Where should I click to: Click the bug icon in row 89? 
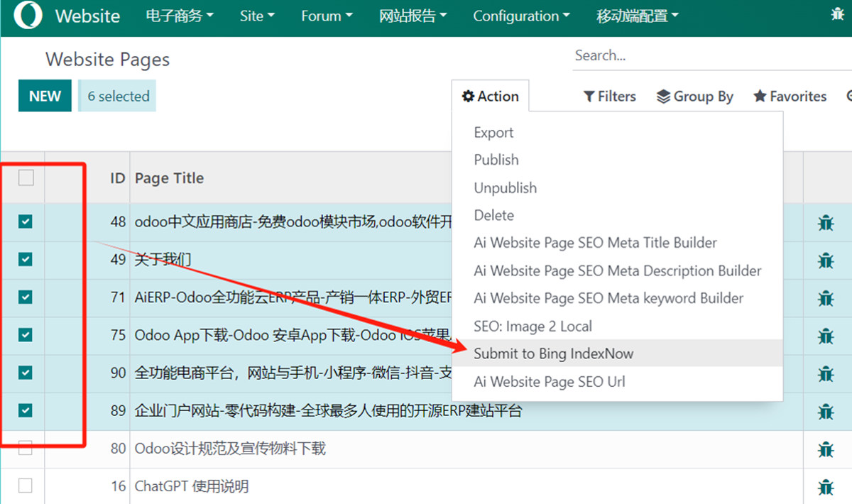[825, 411]
